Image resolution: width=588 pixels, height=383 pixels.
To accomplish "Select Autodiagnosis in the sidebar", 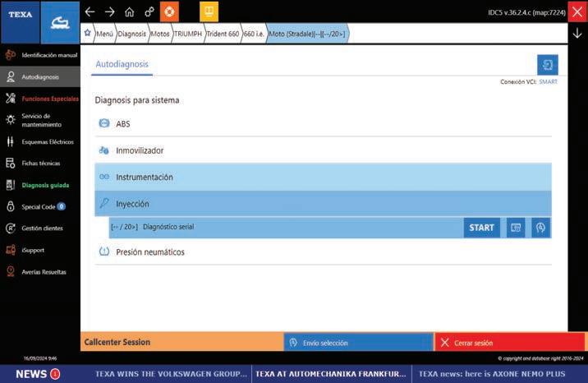I will click(40, 77).
